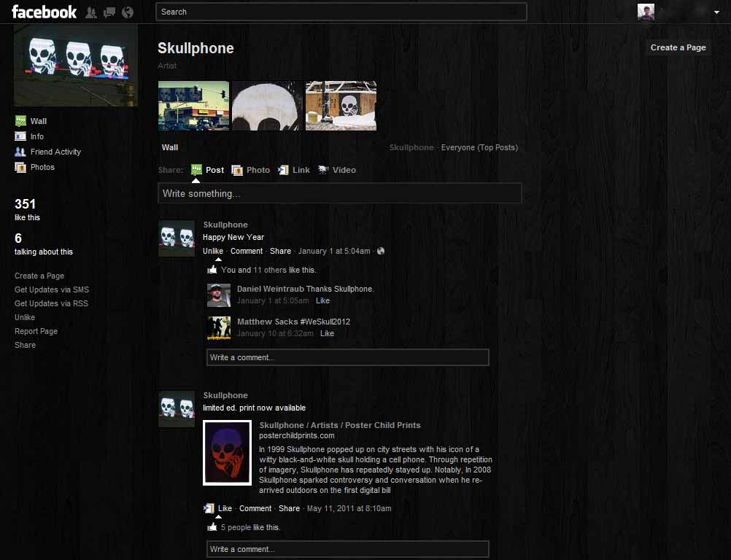
Task: Choose Post share option
Action: point(214,170)
